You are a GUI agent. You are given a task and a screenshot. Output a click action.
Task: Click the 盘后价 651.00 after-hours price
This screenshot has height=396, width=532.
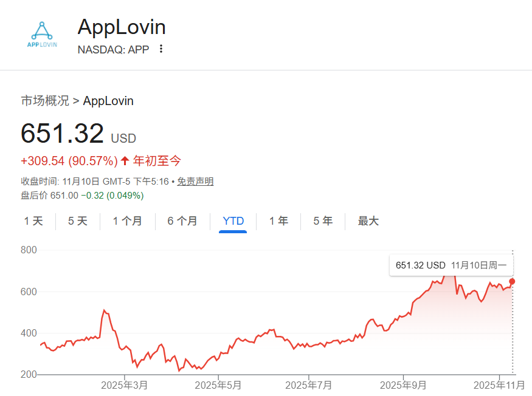click(x=49, y=195)
